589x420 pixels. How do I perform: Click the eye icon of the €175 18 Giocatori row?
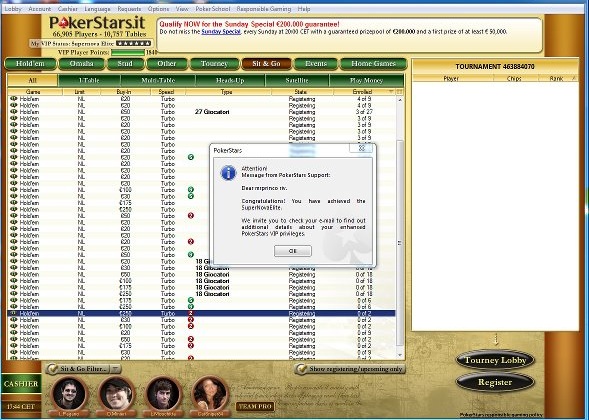14,287
